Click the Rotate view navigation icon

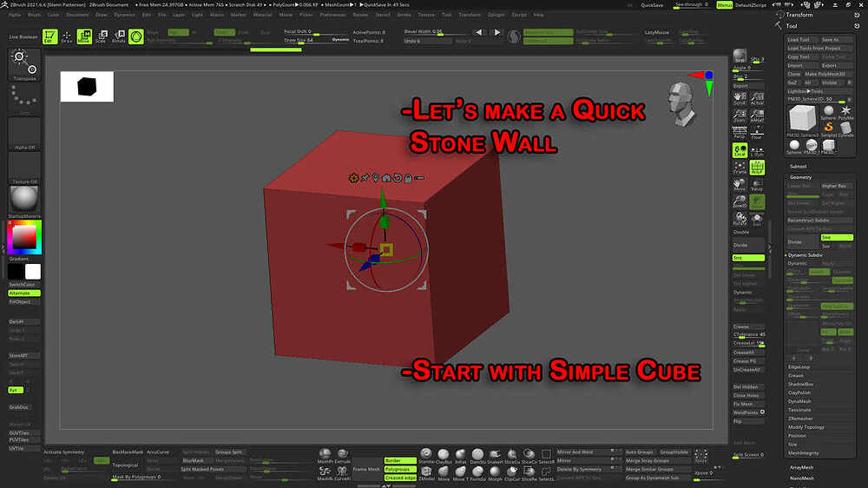[740, 219]
